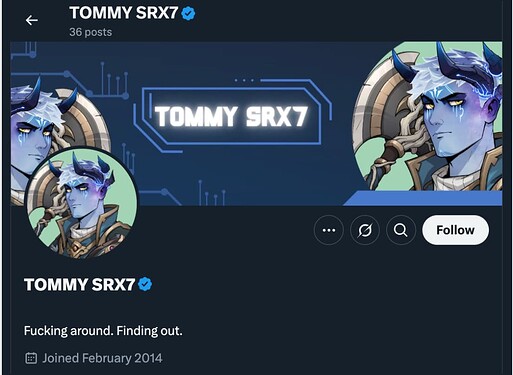This screenshot has height=375, width=513.
Task: Click the large circular portrait in banner right
Action: coord(428,116)
